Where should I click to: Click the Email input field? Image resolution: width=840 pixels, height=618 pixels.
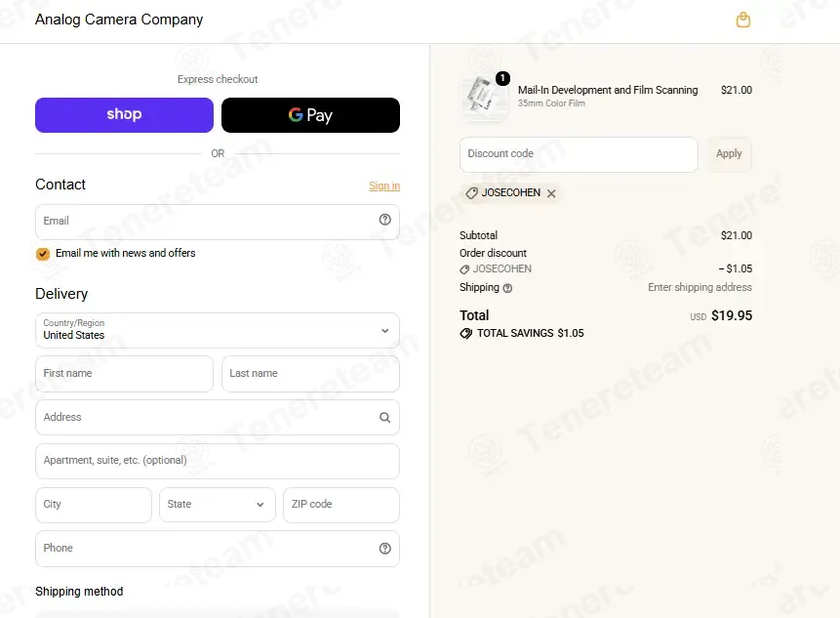click(218, 222)
